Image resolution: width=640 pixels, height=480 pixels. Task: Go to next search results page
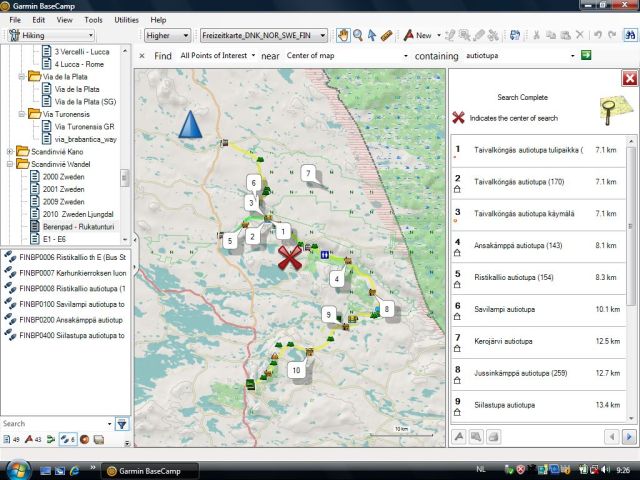click(x=628, y=436)
